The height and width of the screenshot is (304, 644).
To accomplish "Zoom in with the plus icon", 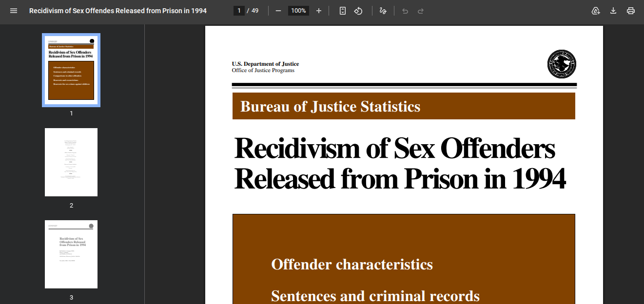I will tap(319, 11).
